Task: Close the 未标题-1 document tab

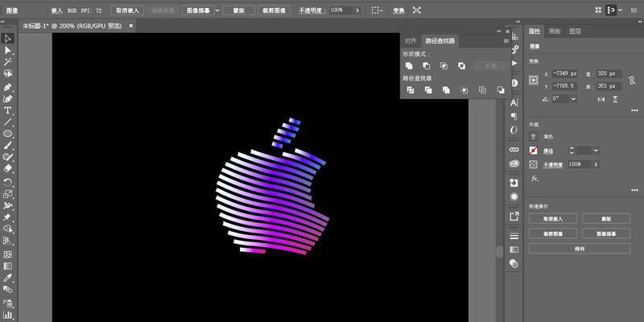Action: [131, 26]
